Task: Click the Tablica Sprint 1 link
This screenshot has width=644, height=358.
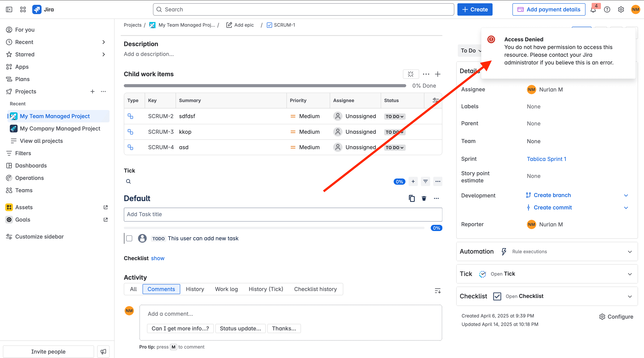Action: tap(546, 159)
